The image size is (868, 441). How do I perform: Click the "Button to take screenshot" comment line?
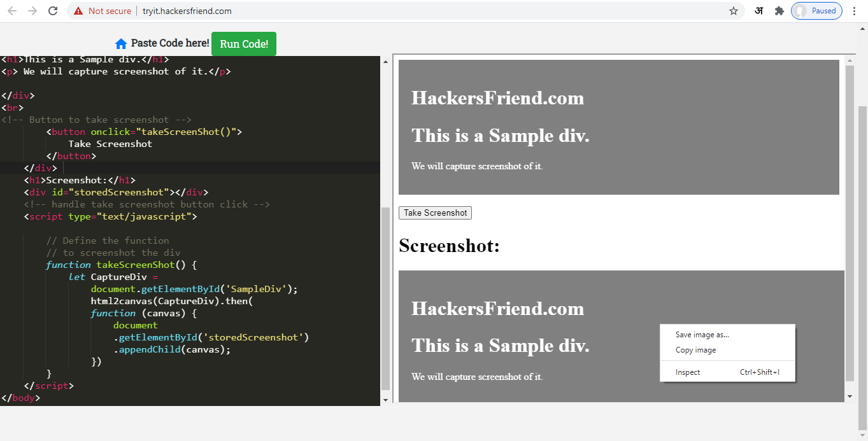[96, 120]
